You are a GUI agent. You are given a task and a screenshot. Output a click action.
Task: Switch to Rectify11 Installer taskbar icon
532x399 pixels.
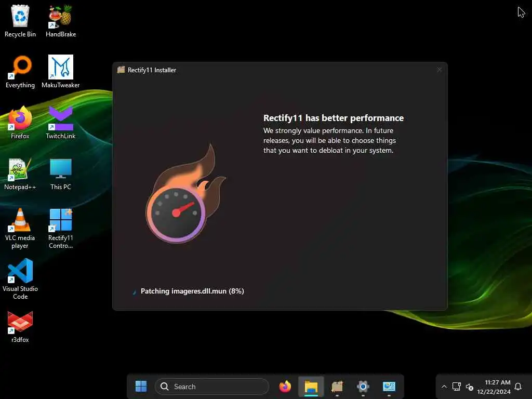(337, 386)
